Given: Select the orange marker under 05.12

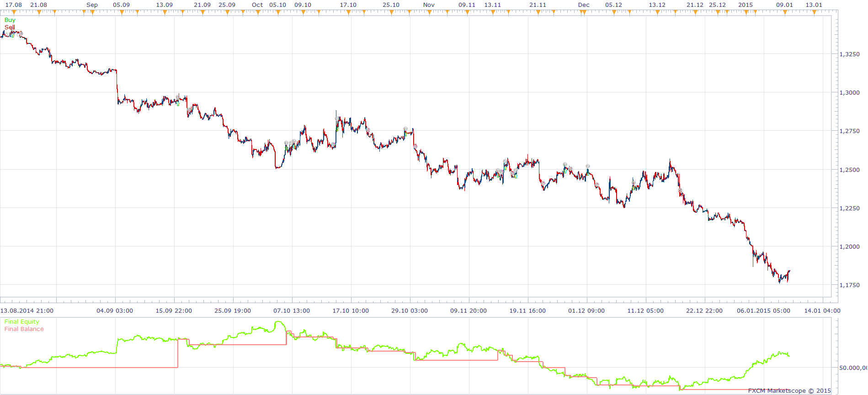Looking at the screenshot, I should tap(614, 12).
